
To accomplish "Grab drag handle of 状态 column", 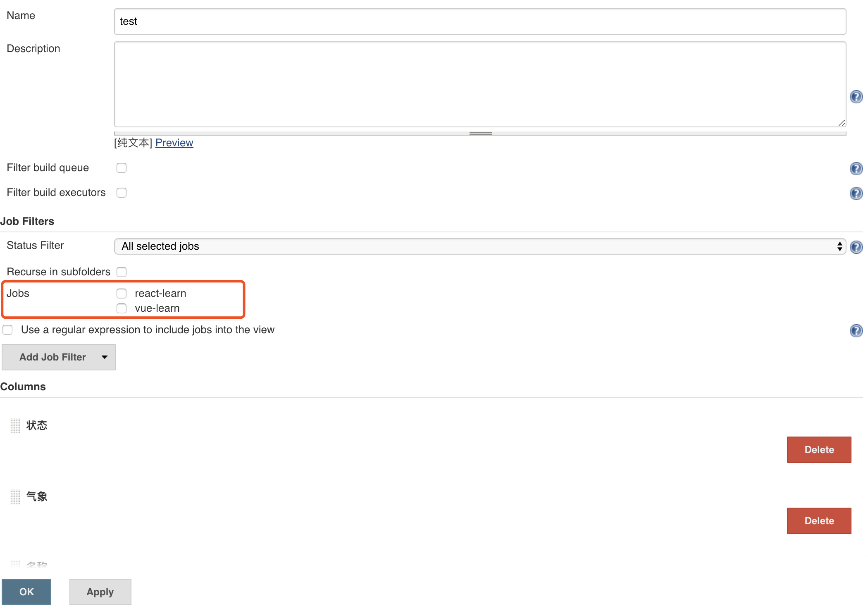I will 15,426.
